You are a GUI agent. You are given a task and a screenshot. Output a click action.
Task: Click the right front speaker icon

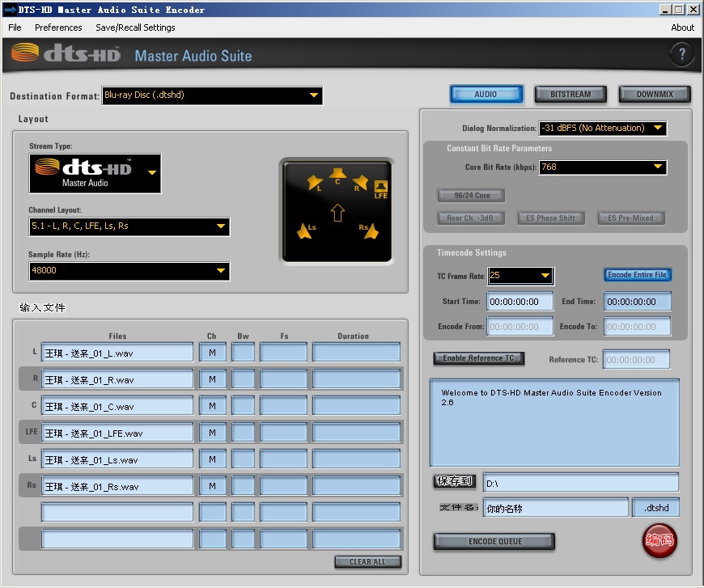click(360, 183)
